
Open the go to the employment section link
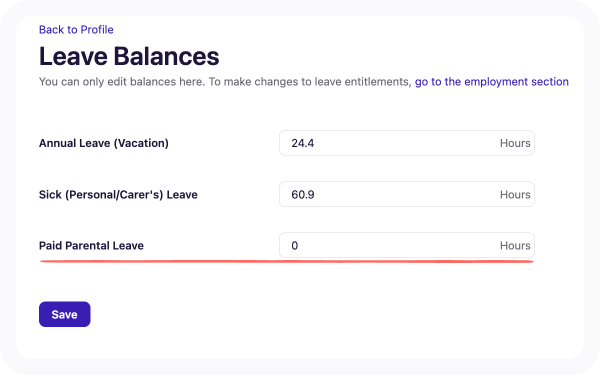(492, 82)
